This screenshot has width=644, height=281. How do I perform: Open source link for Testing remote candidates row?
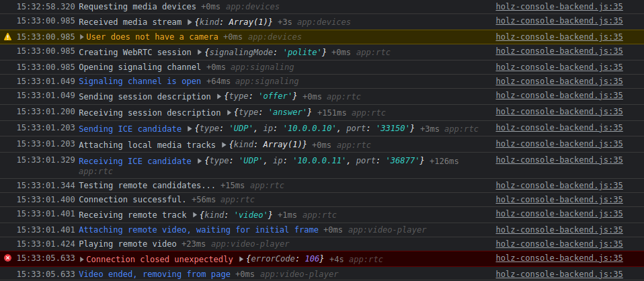[x=559, y=186]
